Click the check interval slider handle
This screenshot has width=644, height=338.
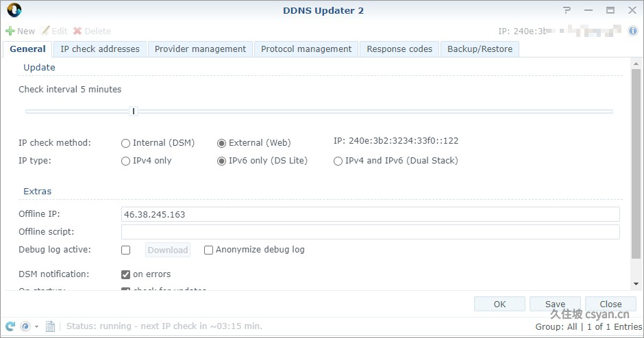134,111
